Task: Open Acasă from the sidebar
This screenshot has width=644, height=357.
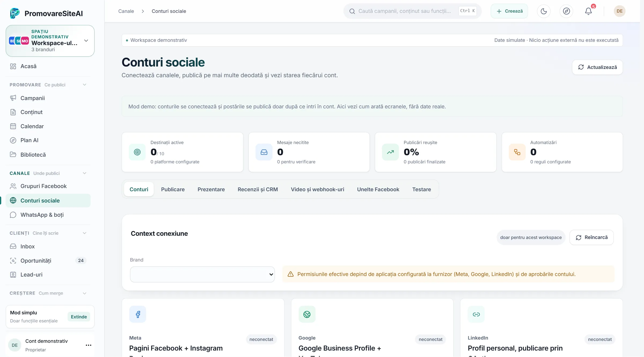Action: click(48, 66)
